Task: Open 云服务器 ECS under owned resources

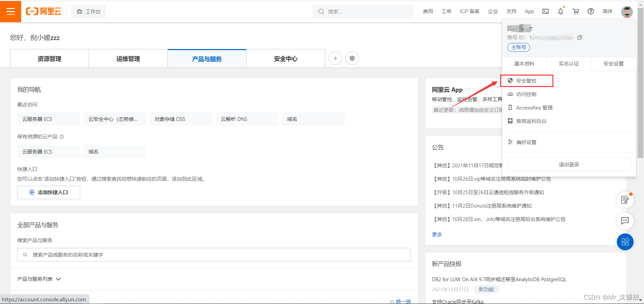Action: click(x=49, y=151)
